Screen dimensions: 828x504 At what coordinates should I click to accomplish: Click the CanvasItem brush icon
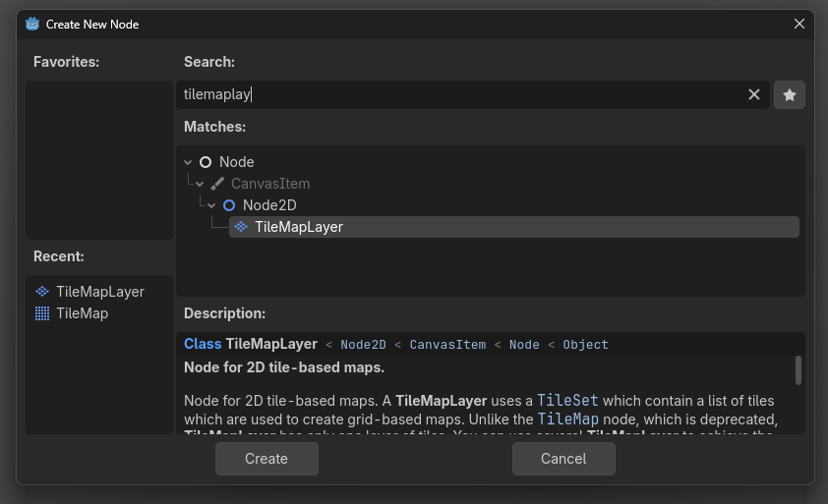pyautogui.click(x=217, y=184)
